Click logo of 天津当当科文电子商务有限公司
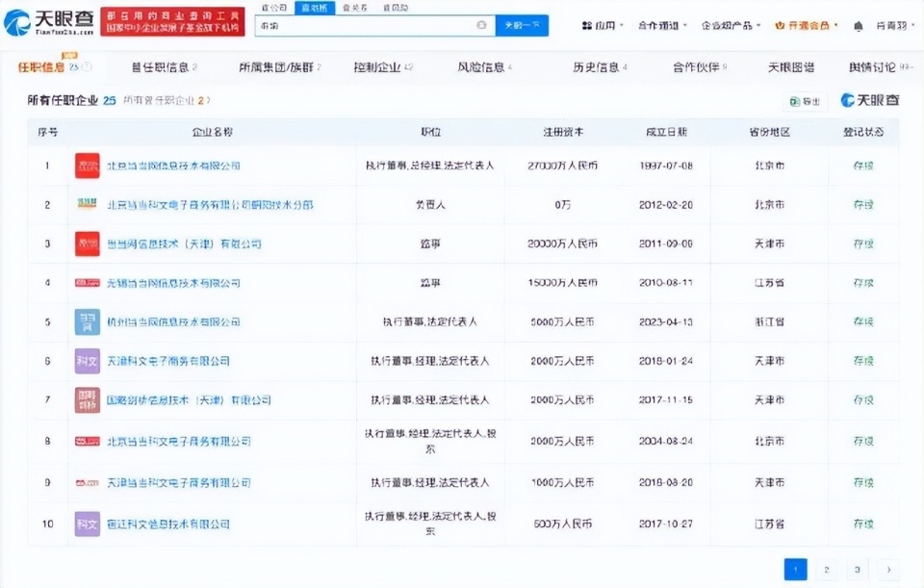The width and height of the screenshot is (924, 588). coord(88,482)
